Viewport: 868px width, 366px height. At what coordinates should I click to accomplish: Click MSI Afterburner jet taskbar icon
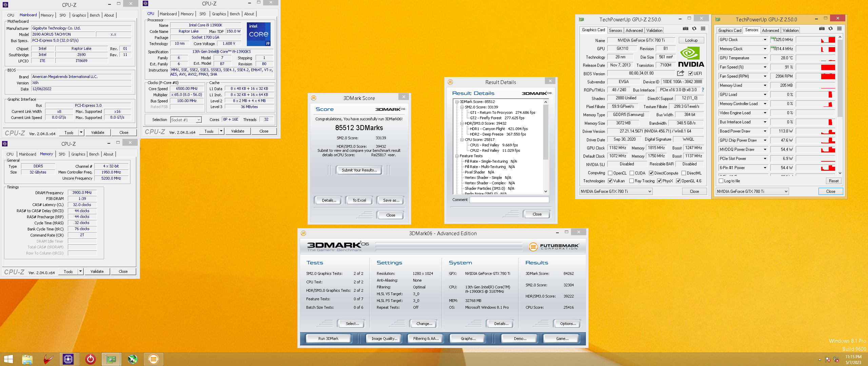tap(133, 359)
